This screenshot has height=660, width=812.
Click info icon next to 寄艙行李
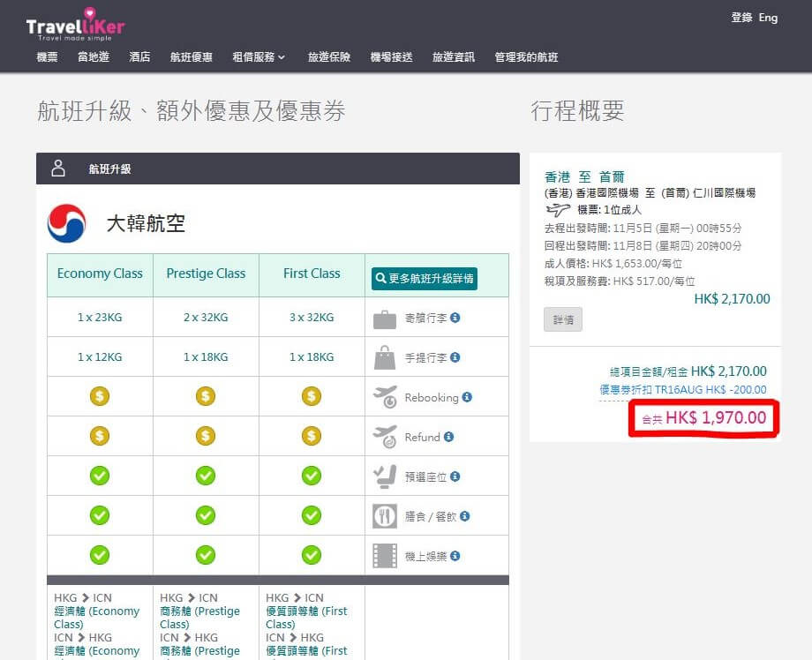455,318
